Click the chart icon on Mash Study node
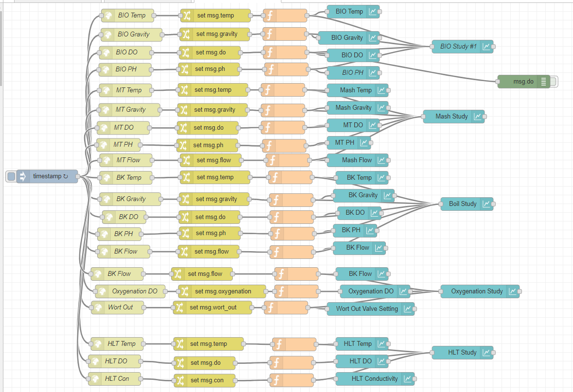The height and width of the screenshot is (392, 573). pyautogui.click(x=478, y=116)
